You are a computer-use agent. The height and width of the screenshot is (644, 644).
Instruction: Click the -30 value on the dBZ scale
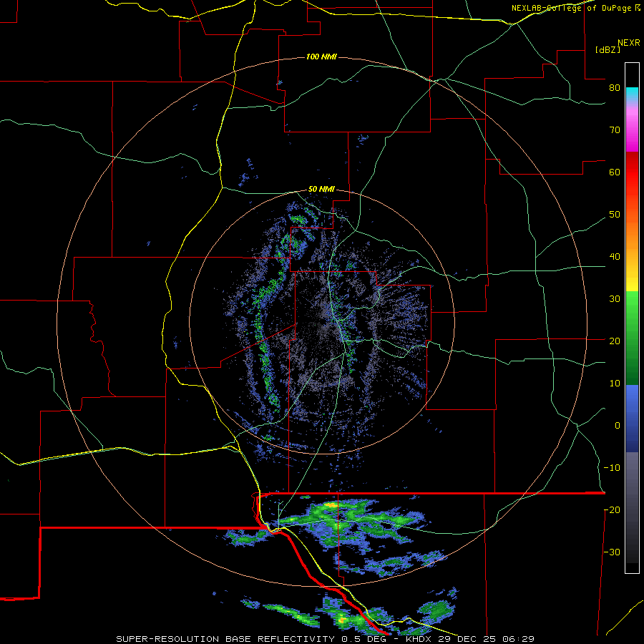612,552
